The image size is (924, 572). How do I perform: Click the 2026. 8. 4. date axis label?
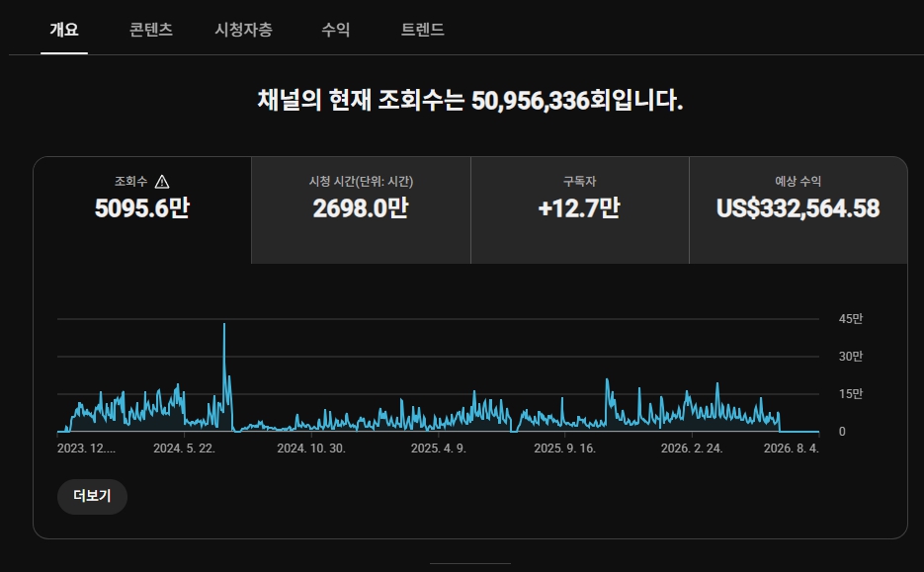[792, 449]
